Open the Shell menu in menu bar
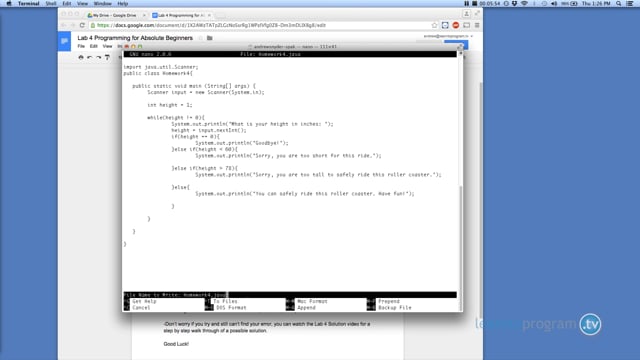Viewport: 640px width, 360px height. (x=51, y=3)
